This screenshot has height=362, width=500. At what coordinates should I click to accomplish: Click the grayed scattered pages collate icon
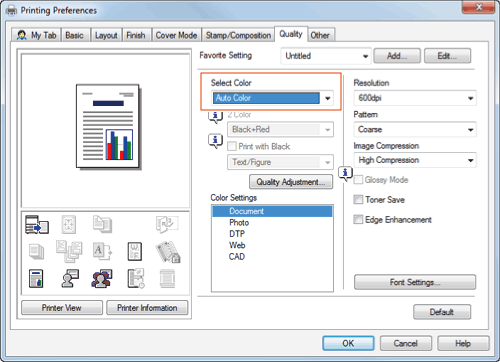point(69,251)
